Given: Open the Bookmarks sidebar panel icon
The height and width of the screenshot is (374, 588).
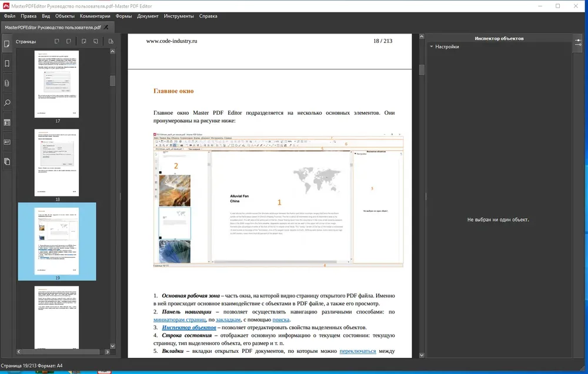Looking at the screenshot, I should click(6, 64).
